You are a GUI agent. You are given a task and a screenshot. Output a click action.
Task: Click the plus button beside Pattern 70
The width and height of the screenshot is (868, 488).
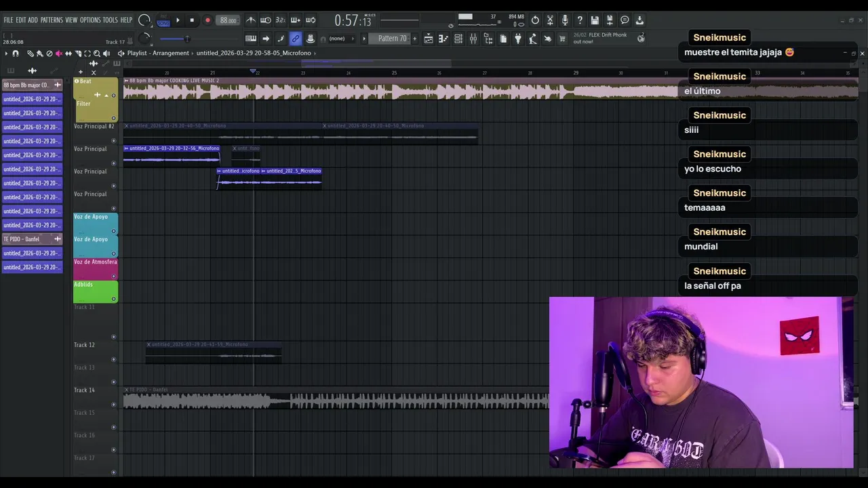(415, 39)
